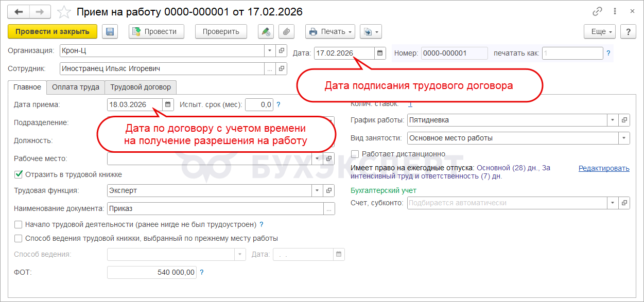This screenshot has width=644, height=302.
Task: Open Рабочее место record with open icon
Action: (x=329, y=158)
